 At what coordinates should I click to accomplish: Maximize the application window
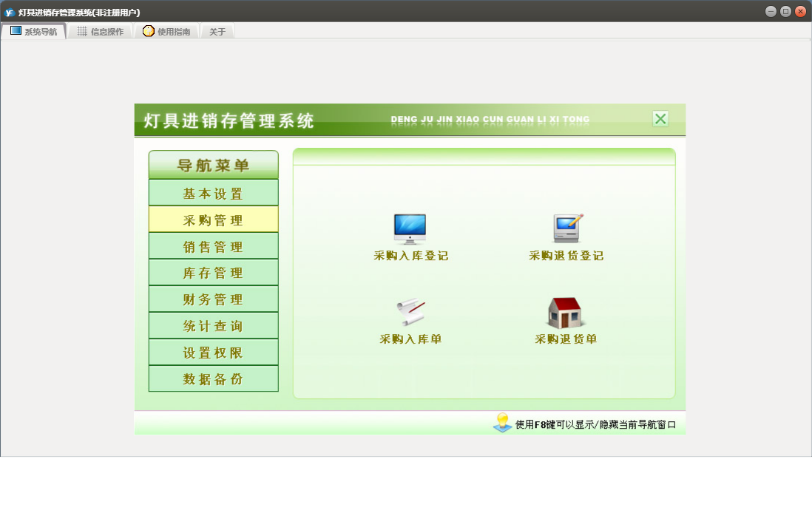coord(785,11)
